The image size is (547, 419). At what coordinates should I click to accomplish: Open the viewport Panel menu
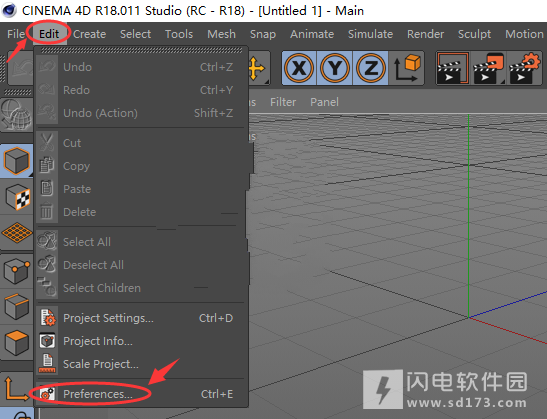click(324, 102)
